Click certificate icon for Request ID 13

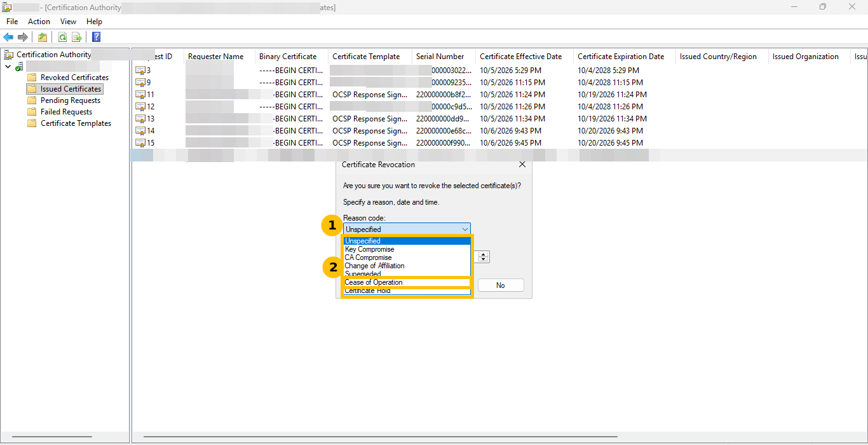click(140, 118)
